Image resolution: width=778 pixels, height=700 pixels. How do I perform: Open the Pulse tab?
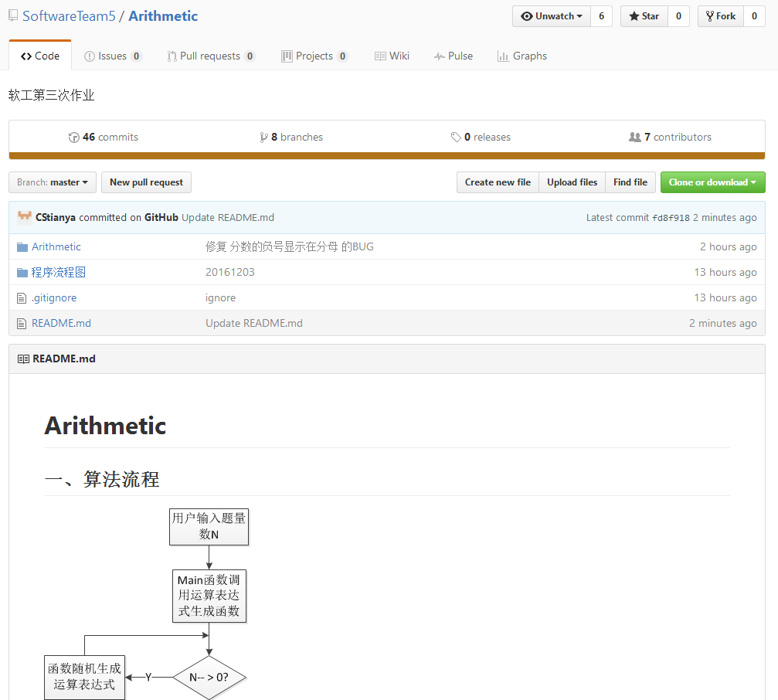pos(454,56)
